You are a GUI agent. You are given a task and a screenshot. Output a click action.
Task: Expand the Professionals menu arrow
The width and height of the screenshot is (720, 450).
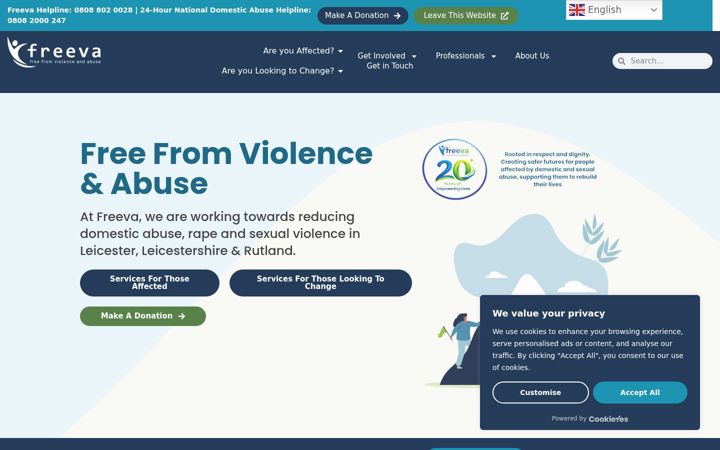[494, 56]
